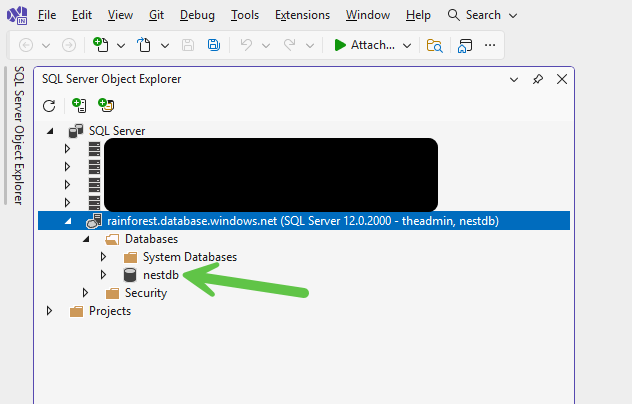Image resolution: width=632 pixels, height=404 pixels.
Task: Expand the Security folder
Action: [85, 292]
